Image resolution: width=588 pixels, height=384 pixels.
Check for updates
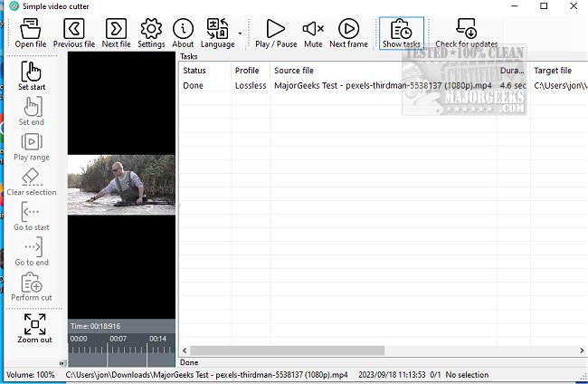(x=467, y=33)
